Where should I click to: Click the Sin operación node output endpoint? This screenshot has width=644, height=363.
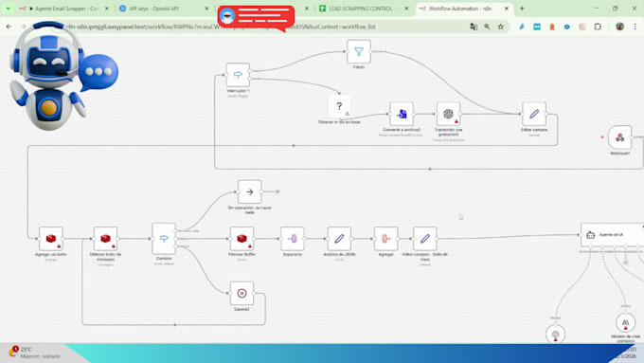tap(277, 191)
